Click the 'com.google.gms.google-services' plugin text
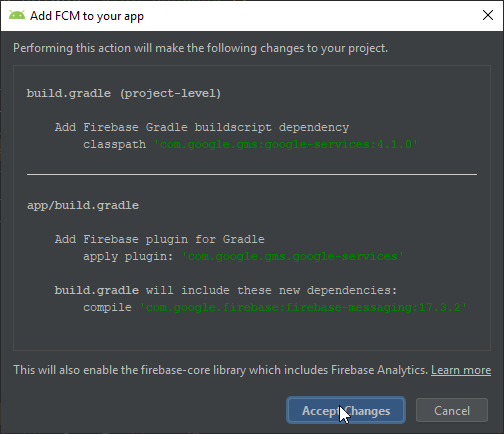This screenshot has height=434, width=504. (293, 256)
